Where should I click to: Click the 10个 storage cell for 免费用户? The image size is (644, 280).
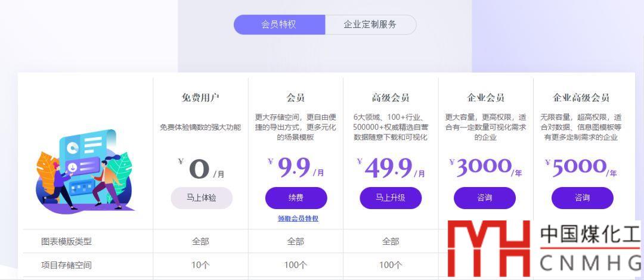click(x=200, y=265)
